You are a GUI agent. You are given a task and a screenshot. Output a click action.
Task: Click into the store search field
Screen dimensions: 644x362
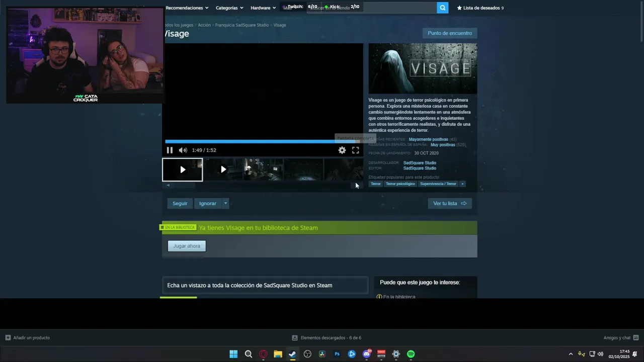(x=371, y=8)
